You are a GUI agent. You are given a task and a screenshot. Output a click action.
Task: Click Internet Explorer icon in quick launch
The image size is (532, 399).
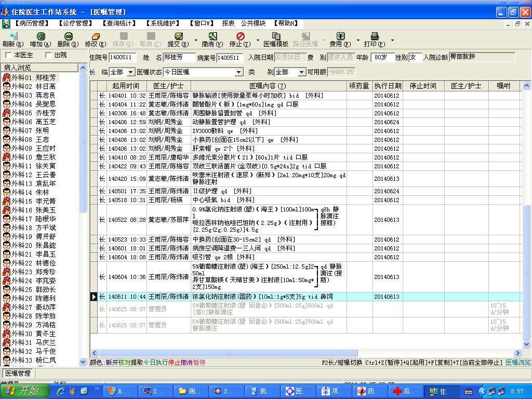pyautogui.click(x=61, y=391)
